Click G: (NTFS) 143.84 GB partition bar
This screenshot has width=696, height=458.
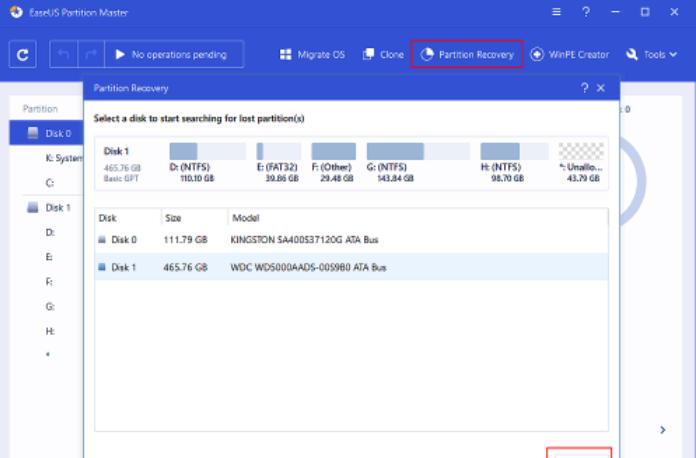point(418,151)
